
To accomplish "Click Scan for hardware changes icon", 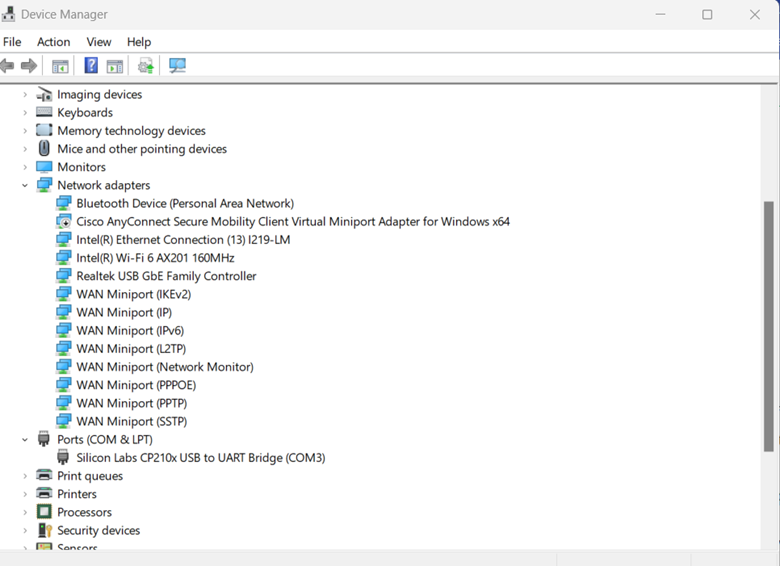I will coord(177,66).
